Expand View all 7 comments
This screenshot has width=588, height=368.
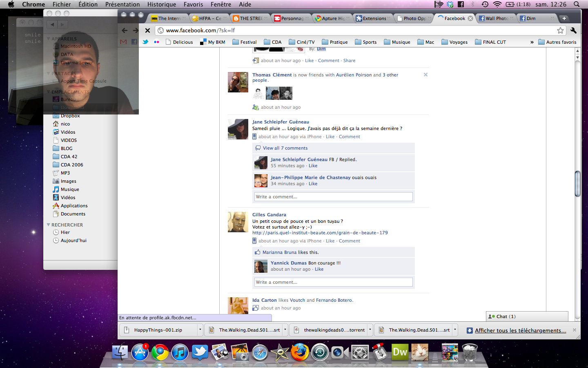point(285,148)
